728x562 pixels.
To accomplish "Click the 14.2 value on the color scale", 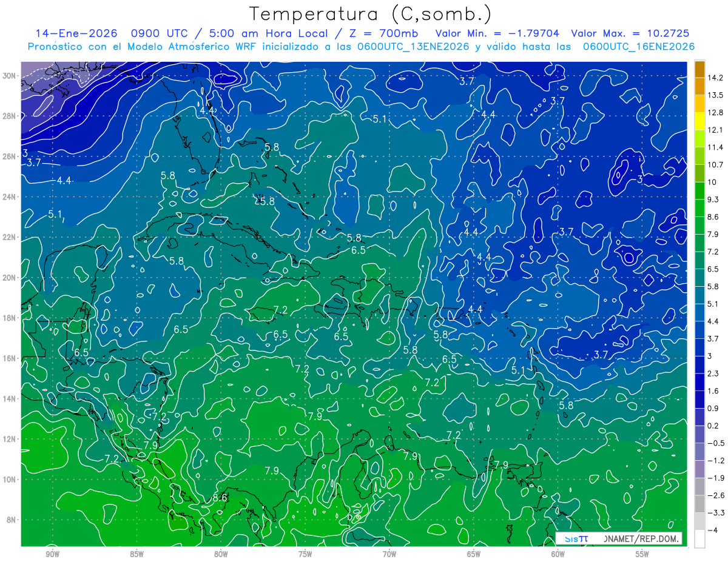I will (x=716, y=78).
